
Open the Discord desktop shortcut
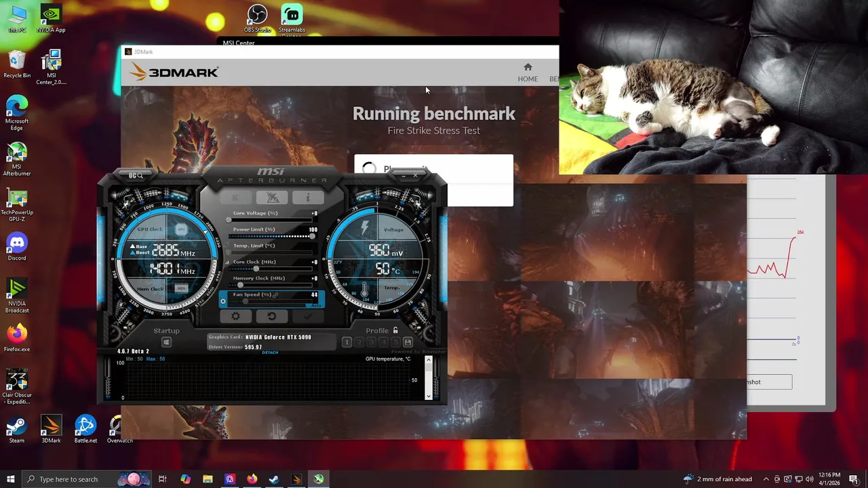(17, 247)
